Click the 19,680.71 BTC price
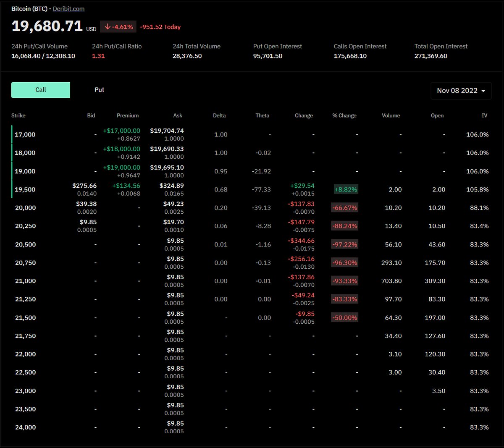This screenshot has width=504, height=448. (x=47, y=26)
